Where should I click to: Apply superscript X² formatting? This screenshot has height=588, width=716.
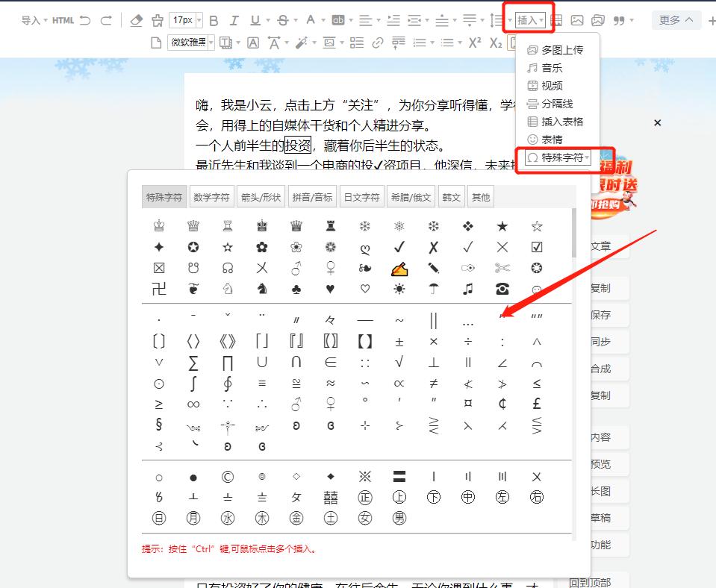[475, 43]
